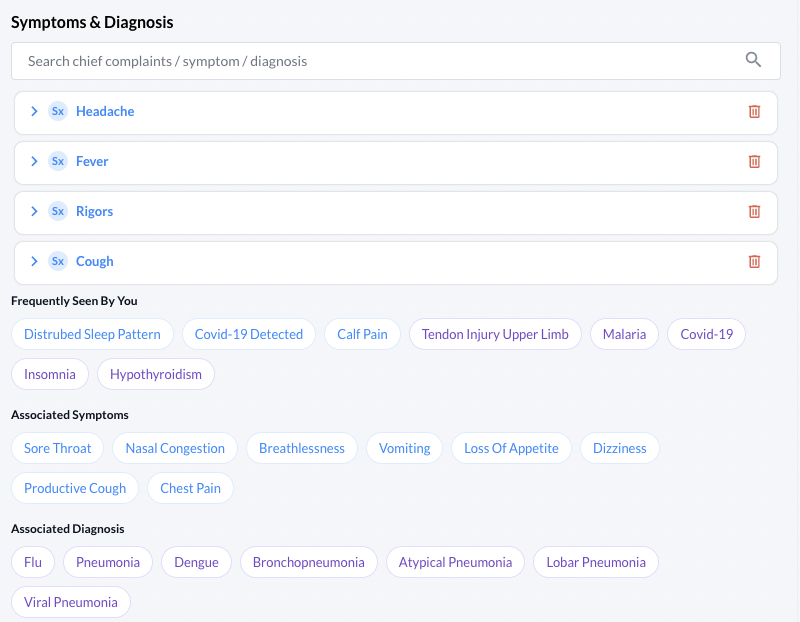The image size is (800, 622).
Task: Expand the Rigors row chevron
Action: coord(34,211)
